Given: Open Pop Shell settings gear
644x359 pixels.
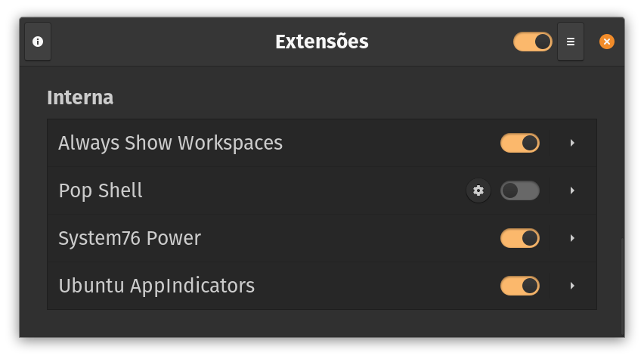Looking at the screenshot, I should pyautogui.click(x=478, y=190).
